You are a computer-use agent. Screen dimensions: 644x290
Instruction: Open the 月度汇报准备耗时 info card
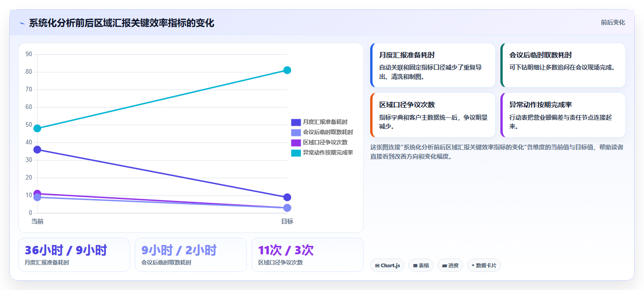(433, 65)
